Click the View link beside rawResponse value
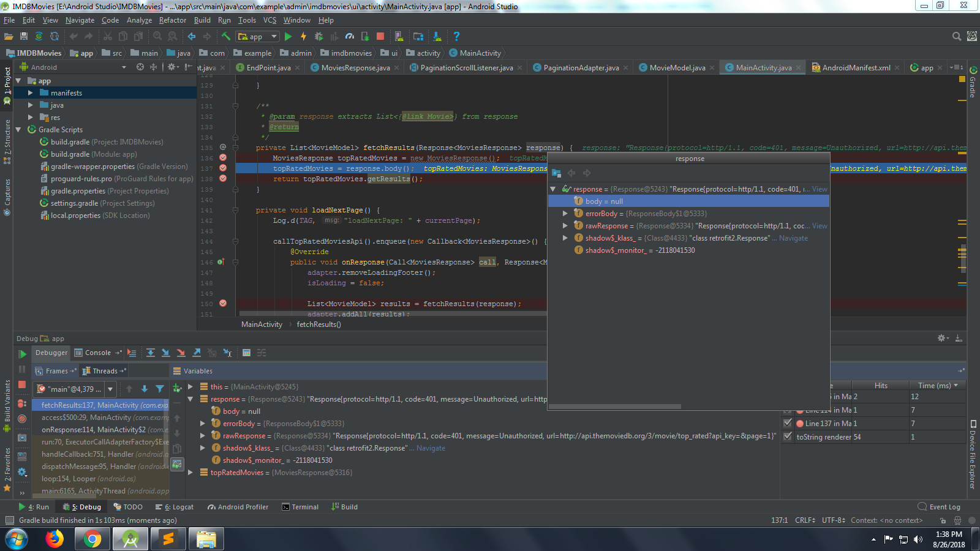980x551 pixels. coord(818,225)
